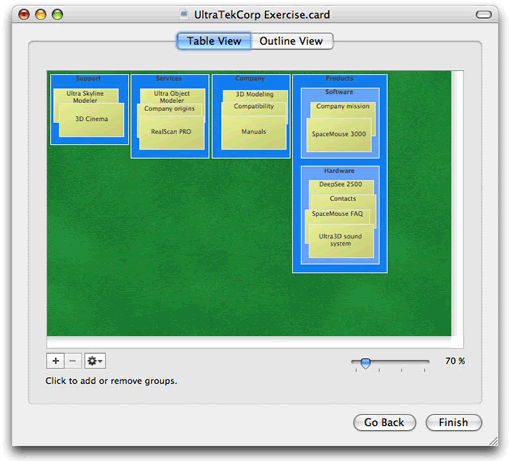Select the Manuals card

[254, 132]
